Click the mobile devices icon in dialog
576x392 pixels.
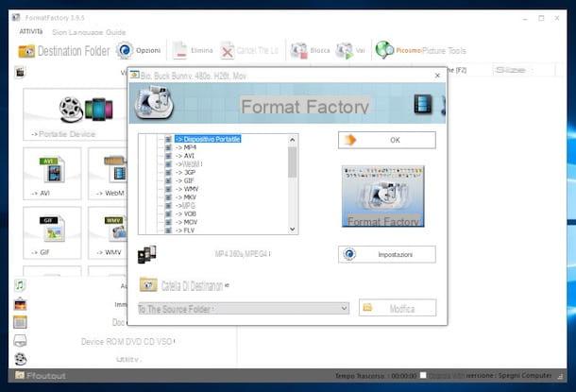(x=147, y=254)
